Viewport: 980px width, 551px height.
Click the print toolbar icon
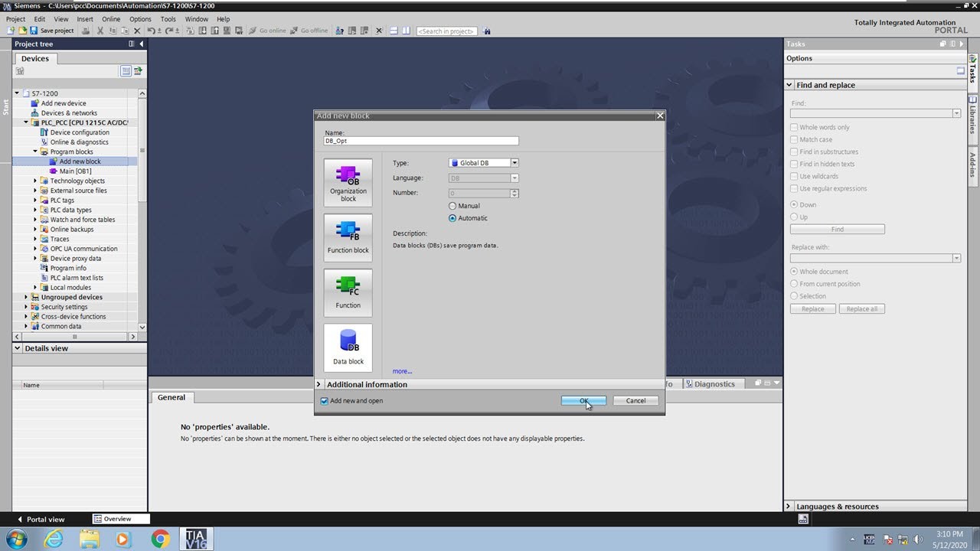86,31
